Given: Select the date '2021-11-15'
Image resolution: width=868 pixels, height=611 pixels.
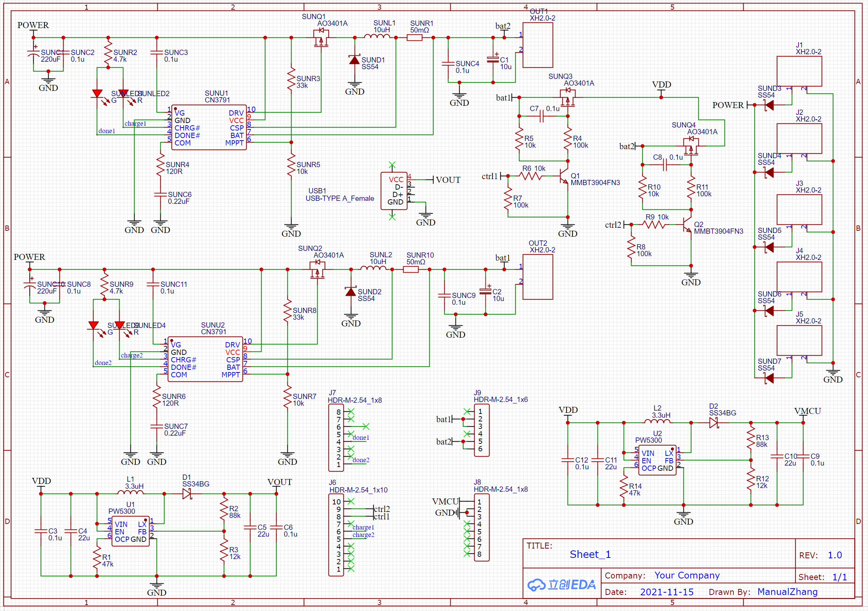Looking at the screenshot, I should click(667, 592).
